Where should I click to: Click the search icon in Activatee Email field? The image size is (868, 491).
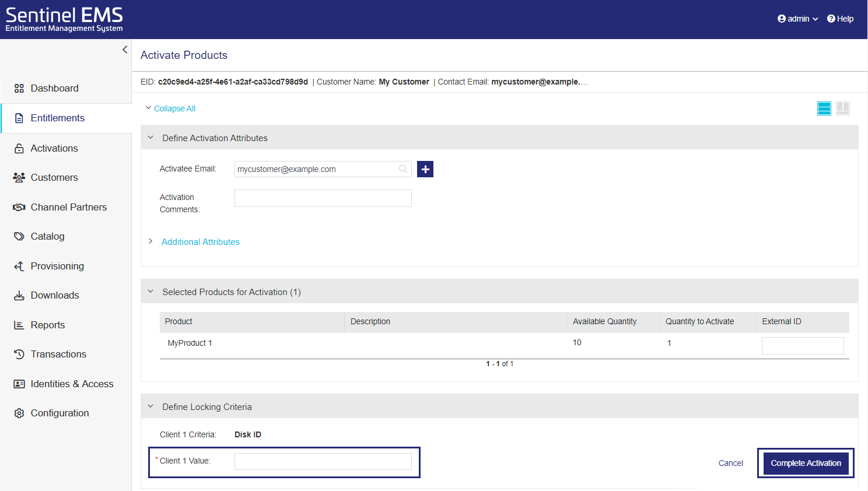402,169
